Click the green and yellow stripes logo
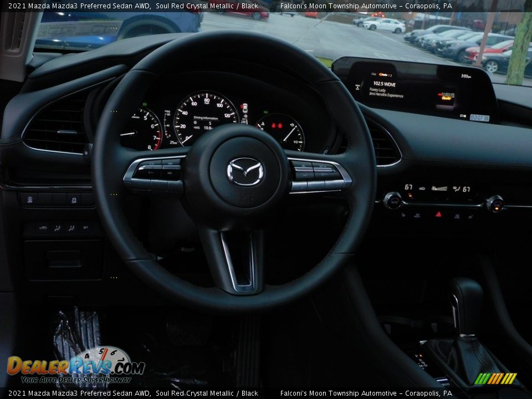This screenshot has width=532, height=399. pyautogui.click(x=495, y=378)
